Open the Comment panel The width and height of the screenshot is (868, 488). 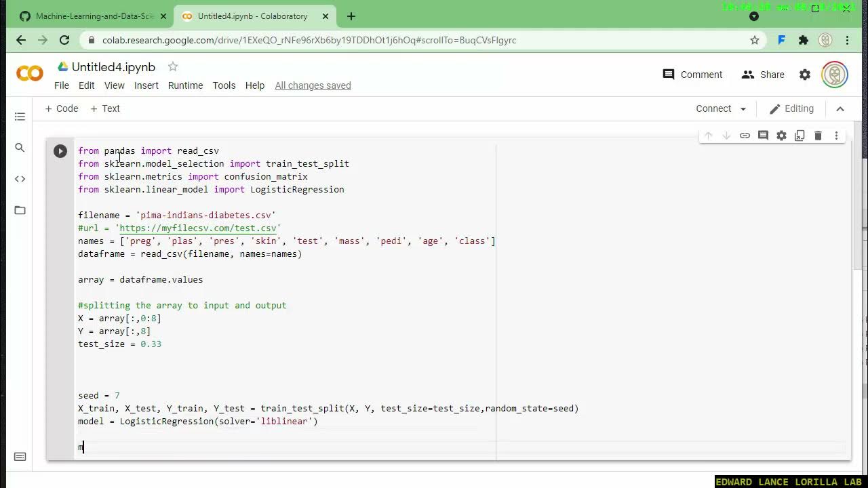click(692, 75)
